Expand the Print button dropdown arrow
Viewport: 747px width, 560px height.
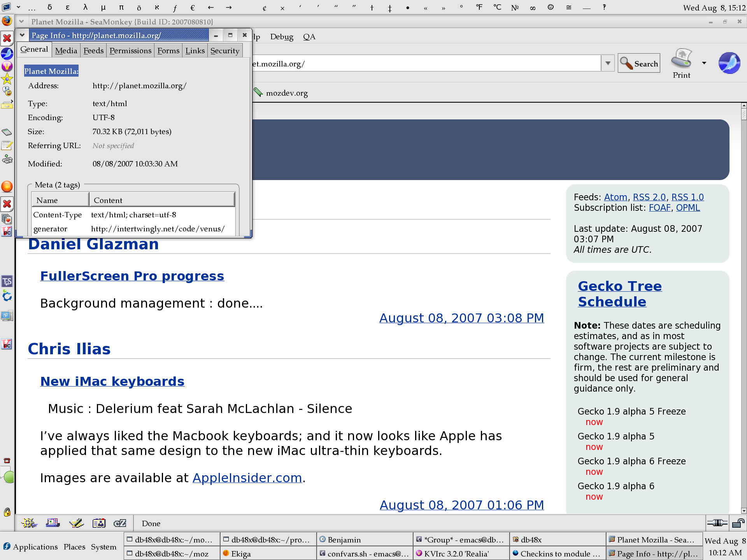point(704,63)
